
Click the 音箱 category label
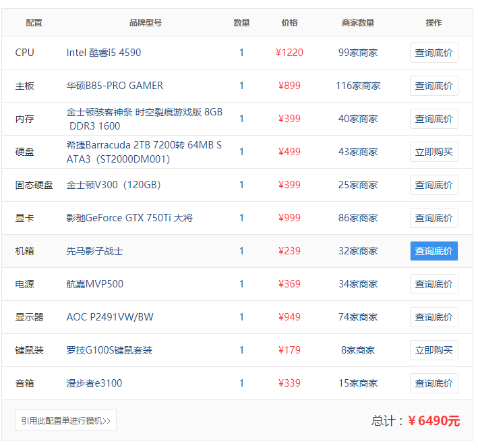(x=25, y=383)
